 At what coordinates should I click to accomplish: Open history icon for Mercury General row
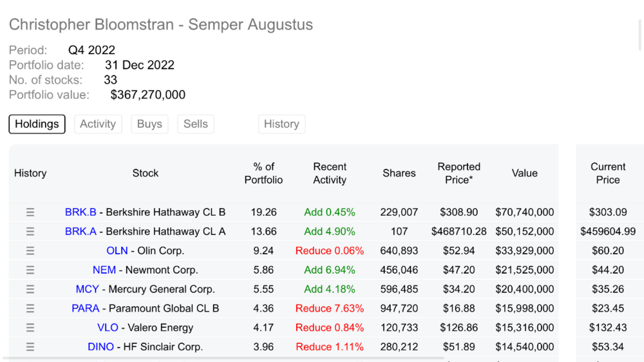(x=30, y=289)
